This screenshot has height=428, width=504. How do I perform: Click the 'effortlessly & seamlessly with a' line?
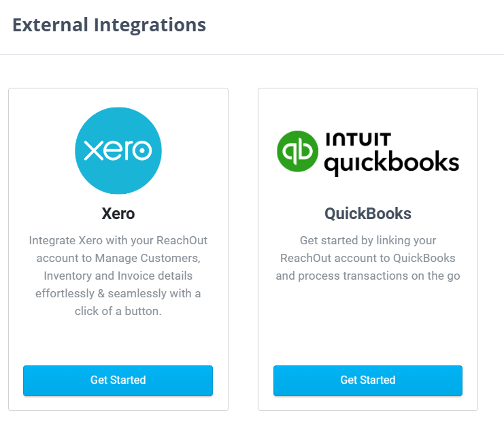click(118, 293)
